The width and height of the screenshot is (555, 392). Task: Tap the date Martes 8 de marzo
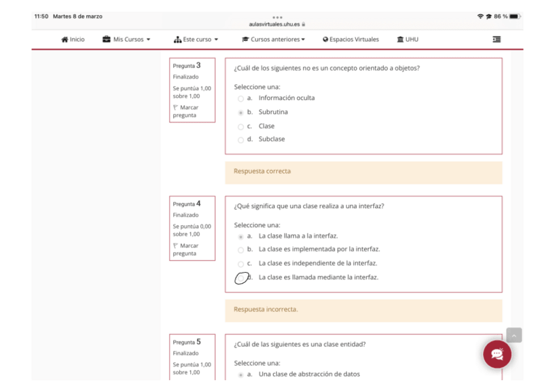tap(77, 16)
